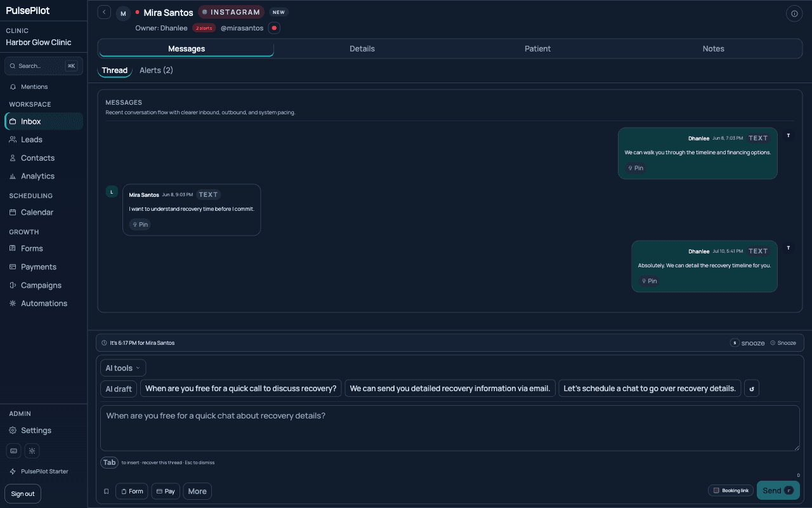Use suggestion 'When are you free for a quick call'

pos(241,389)
